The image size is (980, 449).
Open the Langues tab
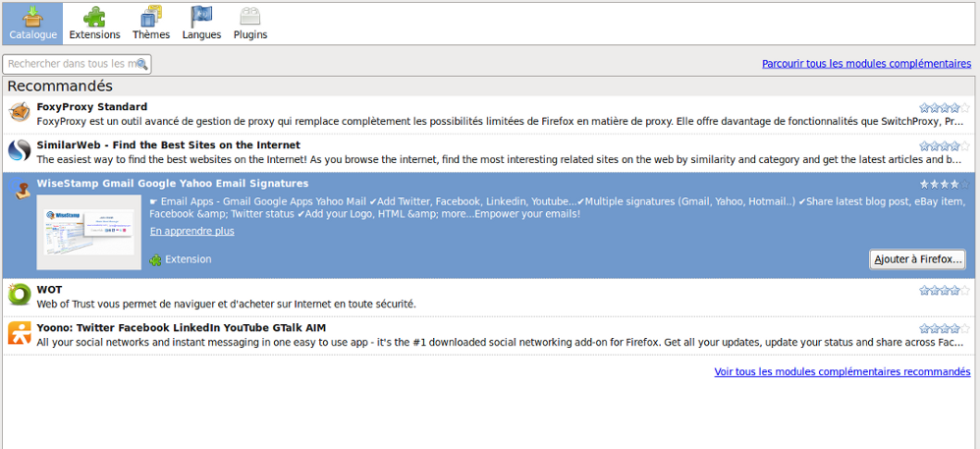point(202,24)
